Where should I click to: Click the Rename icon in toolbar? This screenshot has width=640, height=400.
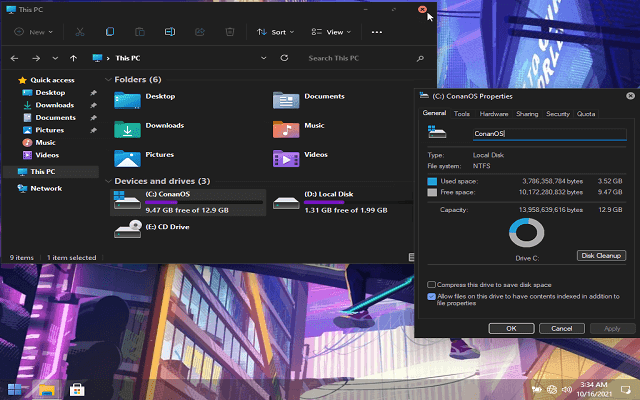(170, 32)
